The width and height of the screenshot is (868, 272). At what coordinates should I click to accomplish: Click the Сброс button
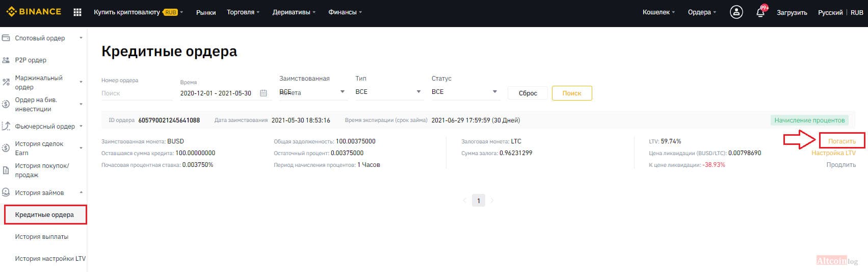click(x=528, y=93)
